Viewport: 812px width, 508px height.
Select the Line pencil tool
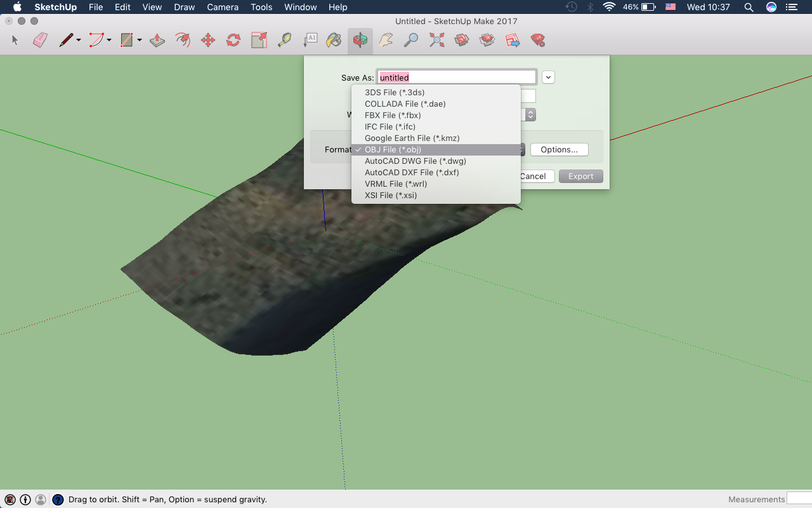click(66, 41)
